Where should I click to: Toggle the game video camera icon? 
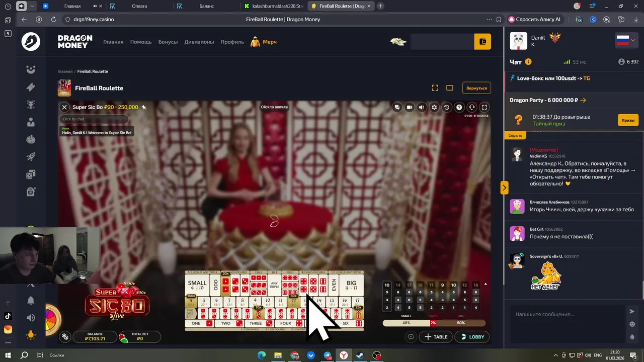(410, 107)
